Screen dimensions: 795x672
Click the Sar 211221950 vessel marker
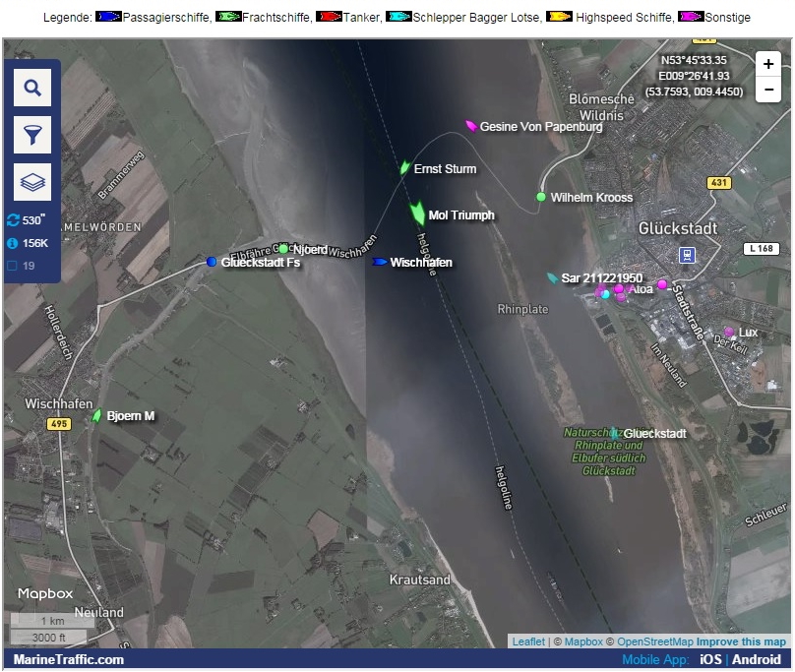click(552, 278)
